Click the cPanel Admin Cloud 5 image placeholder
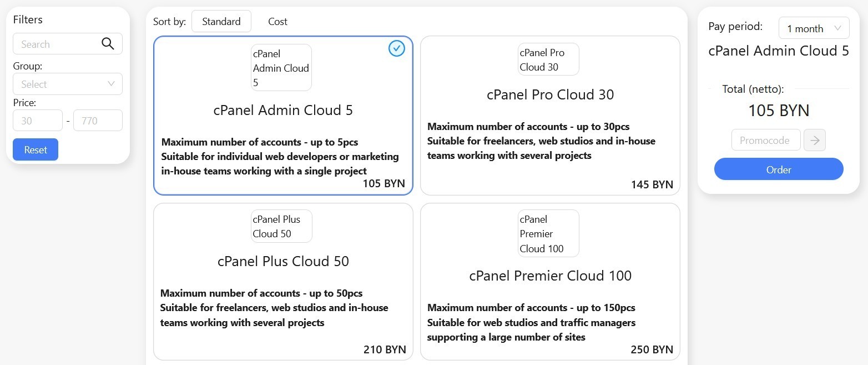This screenshot has height=365, width=868. coord(281,68)
